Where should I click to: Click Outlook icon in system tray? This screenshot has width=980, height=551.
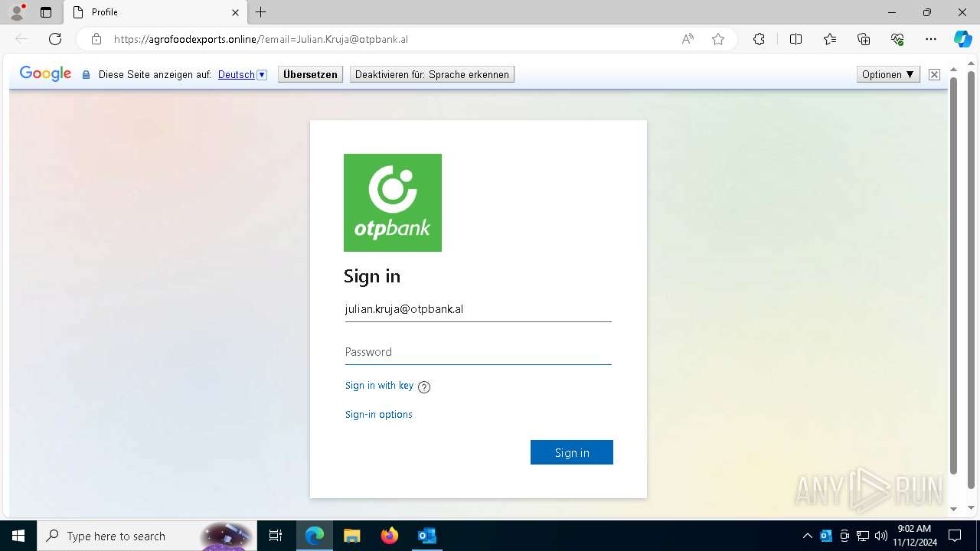click(x=826, y=536)
